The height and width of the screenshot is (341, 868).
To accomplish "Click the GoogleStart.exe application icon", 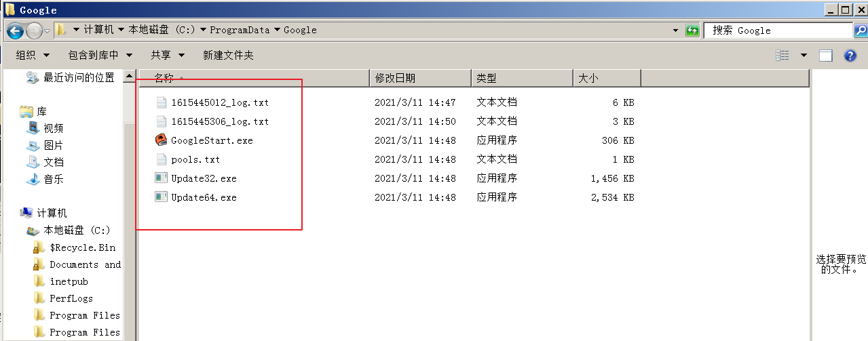I will 161,140.
